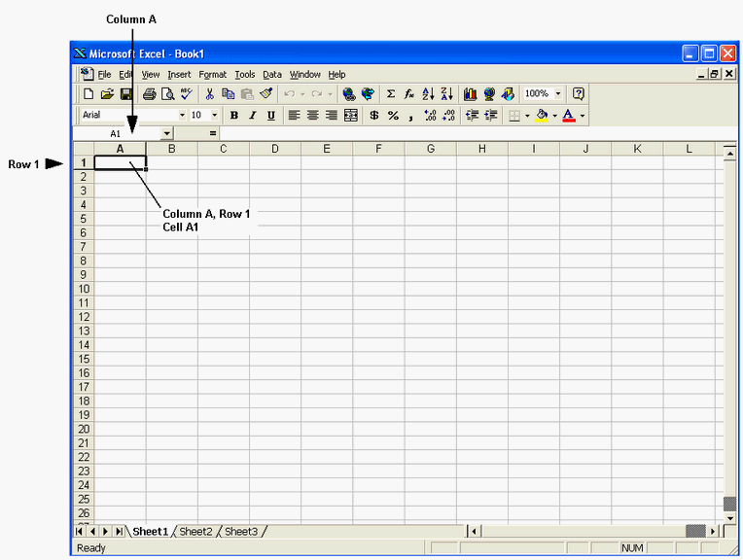Decrease Indent of the cell
Viewport: 743px width, 560px height.
click(x=472, y=115)
